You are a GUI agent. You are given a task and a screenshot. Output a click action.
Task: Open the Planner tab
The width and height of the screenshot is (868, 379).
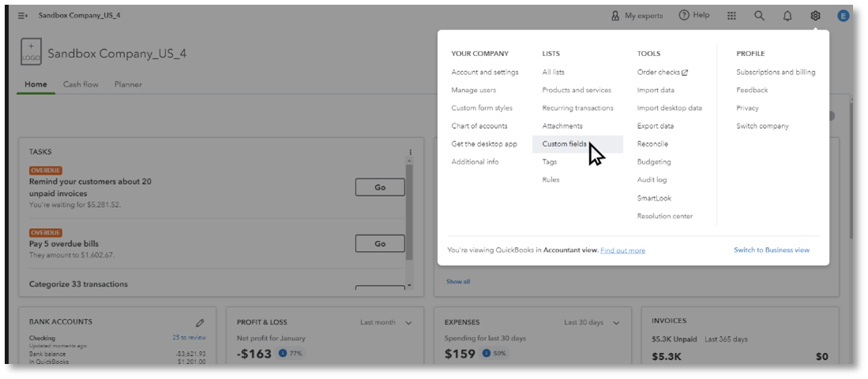click(128, 84)
